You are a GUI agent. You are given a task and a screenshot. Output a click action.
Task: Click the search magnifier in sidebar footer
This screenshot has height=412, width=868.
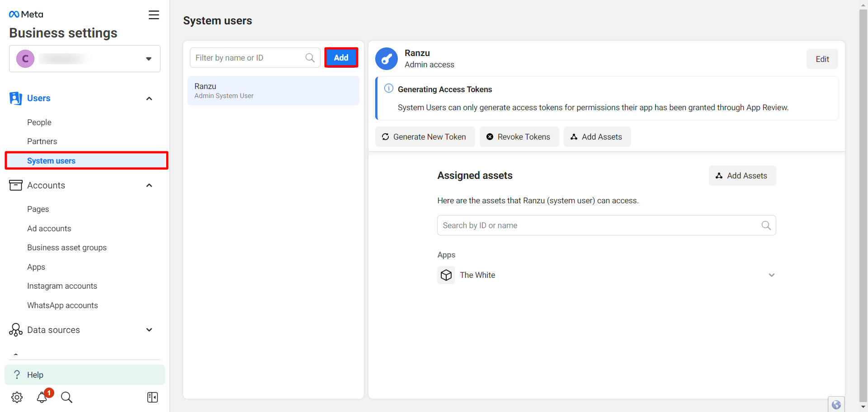66,397
